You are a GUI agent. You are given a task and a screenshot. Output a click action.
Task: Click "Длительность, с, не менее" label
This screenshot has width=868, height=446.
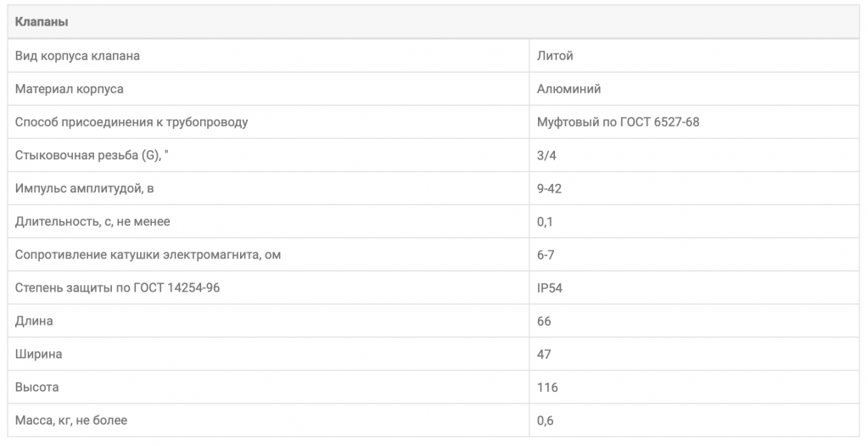pyautogui.click(x=92, y=221)
